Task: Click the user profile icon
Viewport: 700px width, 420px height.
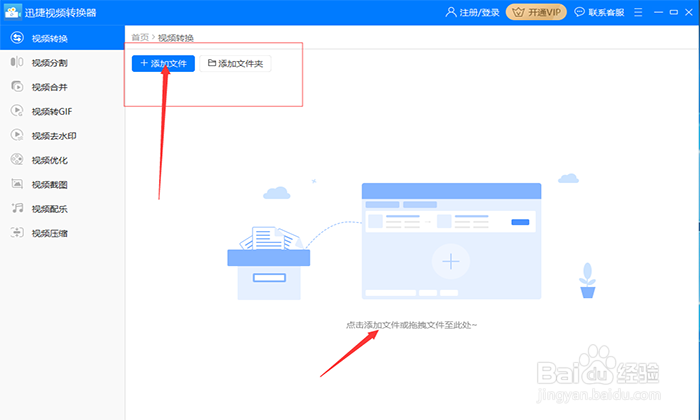Action: (451, 12)
